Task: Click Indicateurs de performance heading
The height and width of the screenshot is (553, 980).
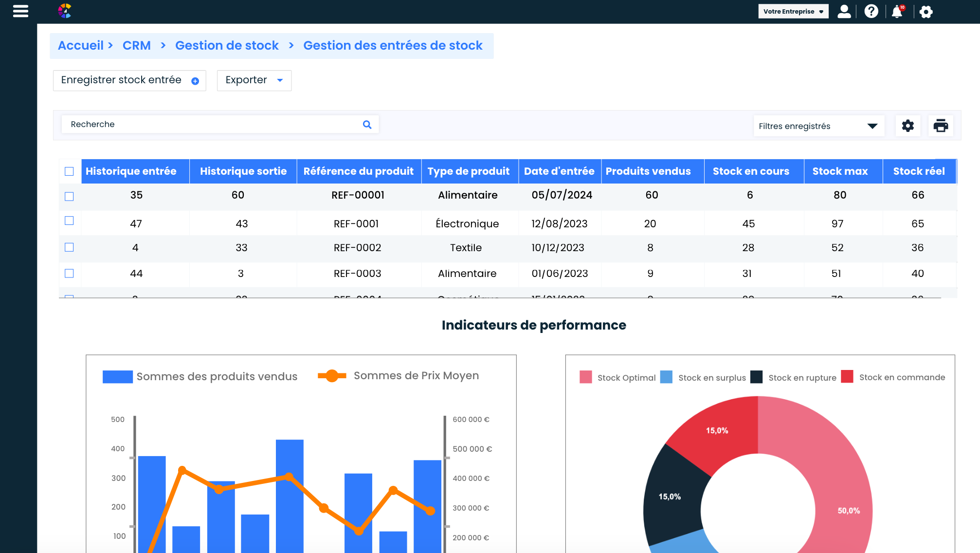Action: coord(534,325)
